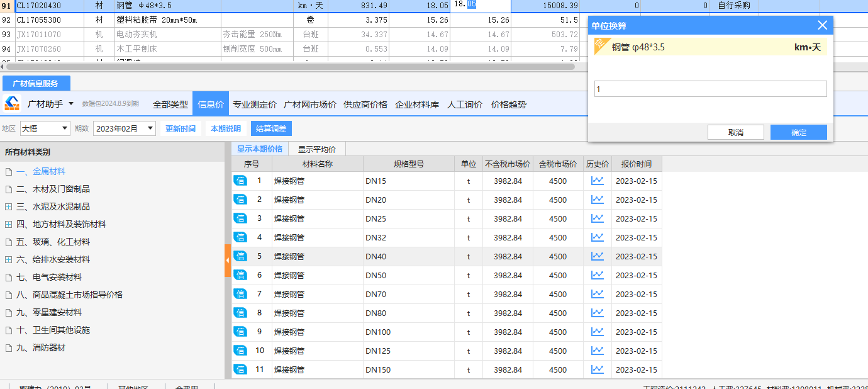This screenshot has height=389, width=868.
Task: Open price history chart for DN15
Action: 597,181
